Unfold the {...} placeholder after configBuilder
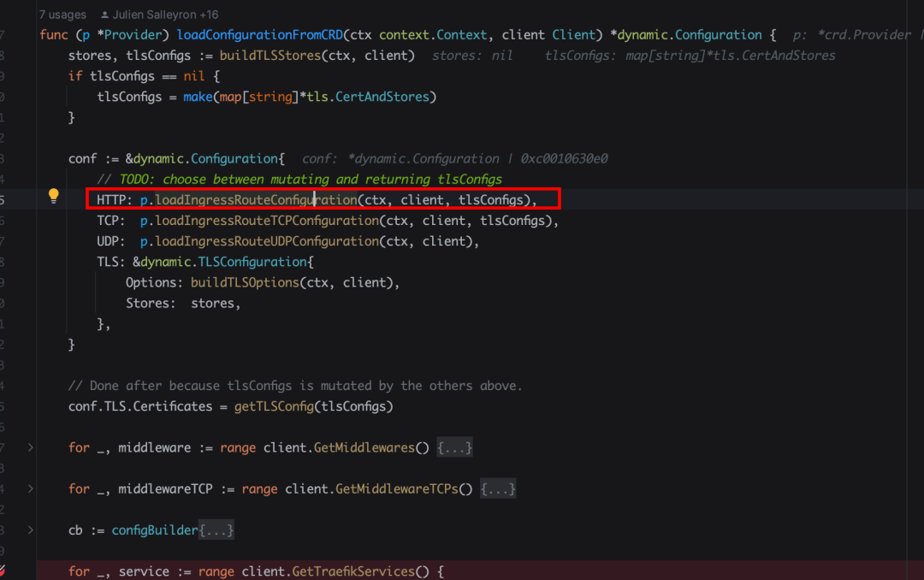The width and height of the screenshot is (924, 580). click(216, 530)
